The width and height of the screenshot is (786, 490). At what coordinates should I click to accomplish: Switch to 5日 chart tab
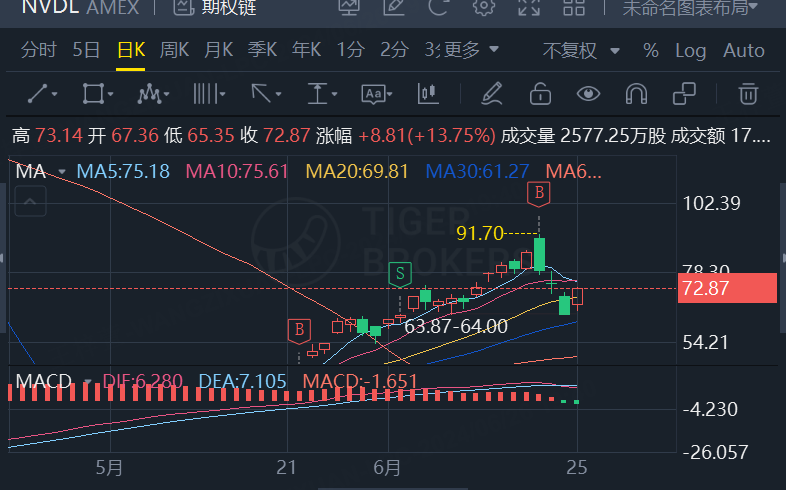86,50
